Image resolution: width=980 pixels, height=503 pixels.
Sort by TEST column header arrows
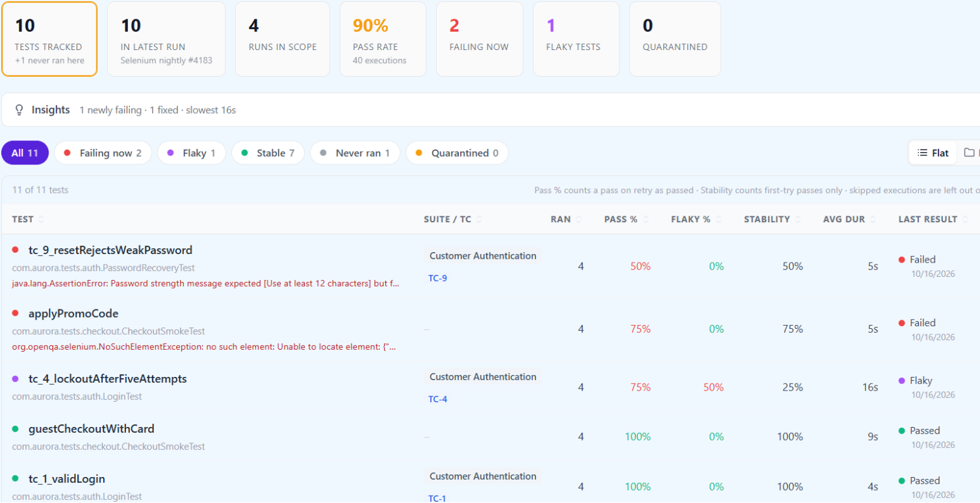tap(42, 220)
